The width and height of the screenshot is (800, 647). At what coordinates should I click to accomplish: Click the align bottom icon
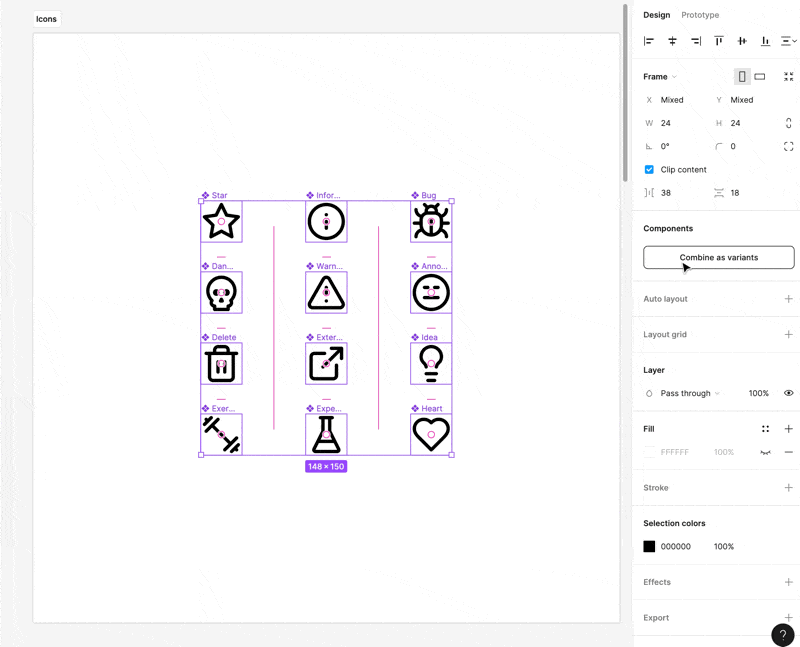pyautogui.click(x=765, y=40)
